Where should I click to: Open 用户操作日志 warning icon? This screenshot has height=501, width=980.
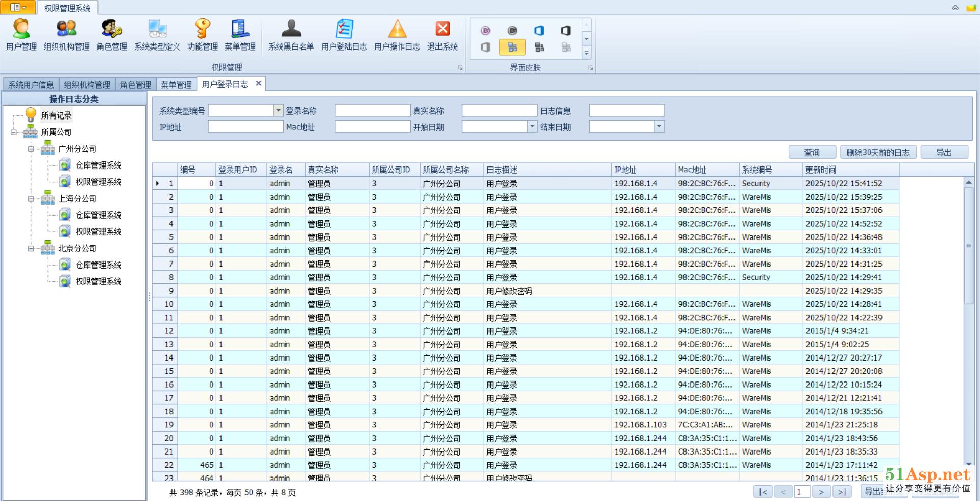pyautogui.click(x=397, y=35)
